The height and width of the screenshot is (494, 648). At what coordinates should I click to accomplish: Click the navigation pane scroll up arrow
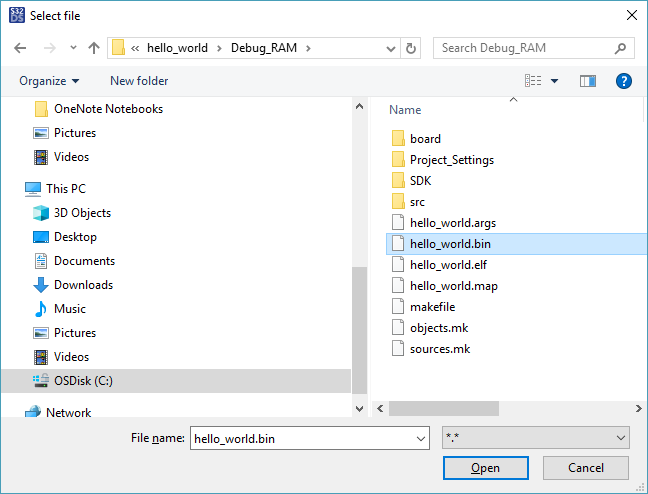click(x=360, y=106)
